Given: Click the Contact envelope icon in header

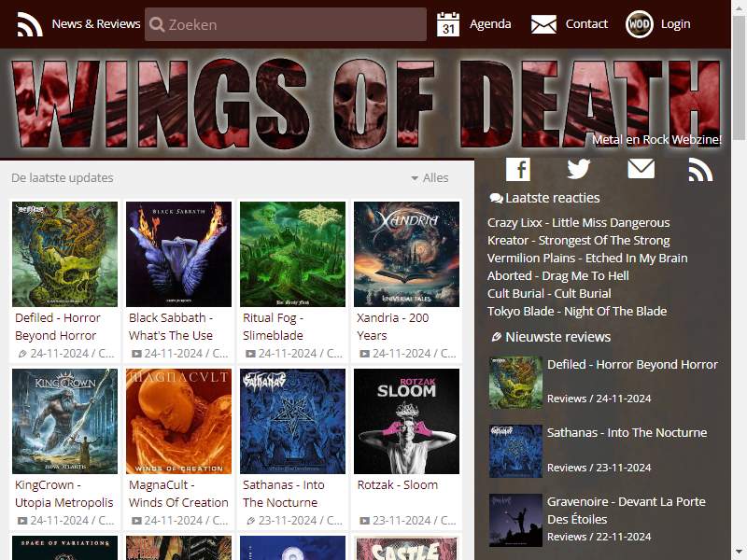Looking at the screenshot, I should pos(543,24).
